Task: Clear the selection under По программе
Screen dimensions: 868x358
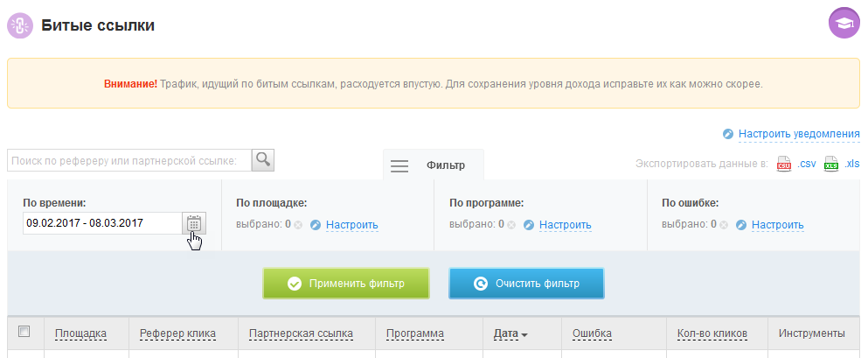Action: pos(511,225)
